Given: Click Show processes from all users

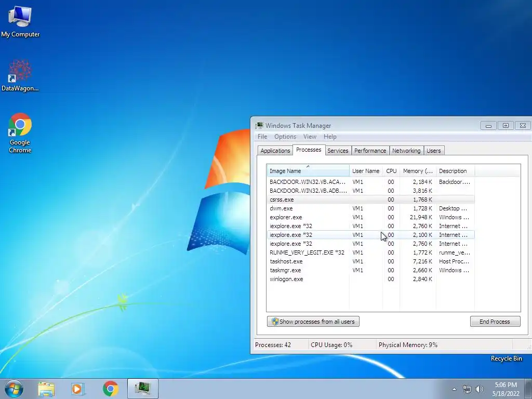Looking at the screenshot, I should click(x=313, y=321).
